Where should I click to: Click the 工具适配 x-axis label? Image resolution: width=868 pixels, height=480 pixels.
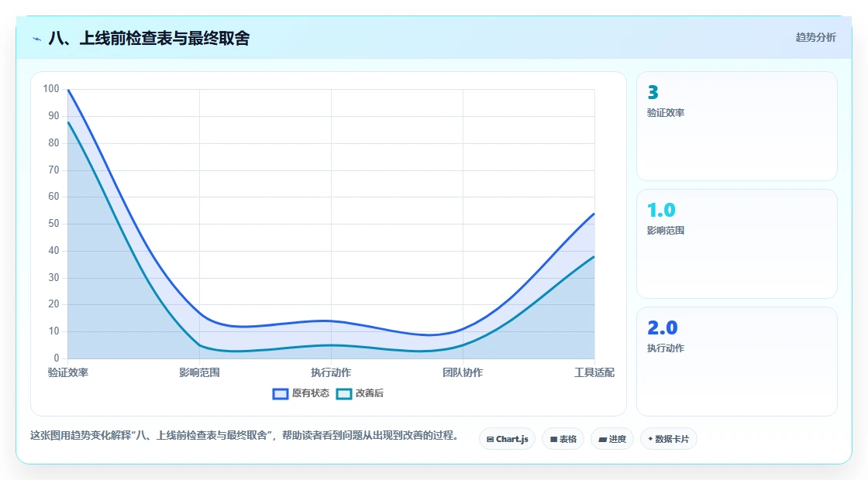594,372
